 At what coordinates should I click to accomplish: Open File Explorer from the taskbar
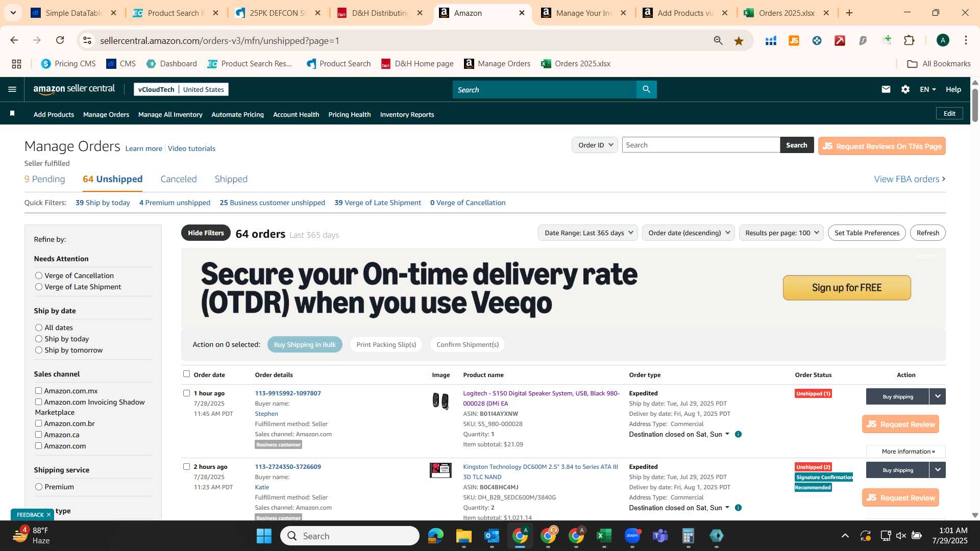463,536
